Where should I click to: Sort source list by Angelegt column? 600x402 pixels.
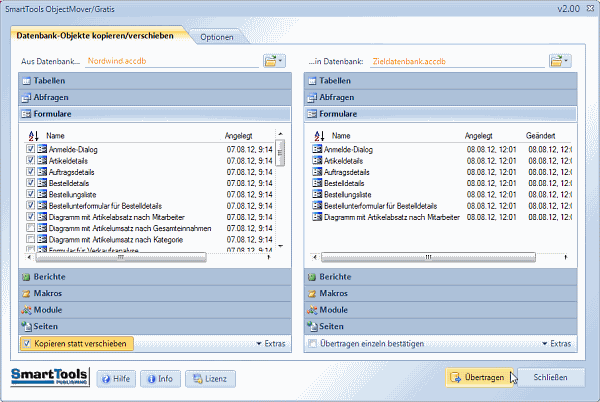(x=238, y=136)
